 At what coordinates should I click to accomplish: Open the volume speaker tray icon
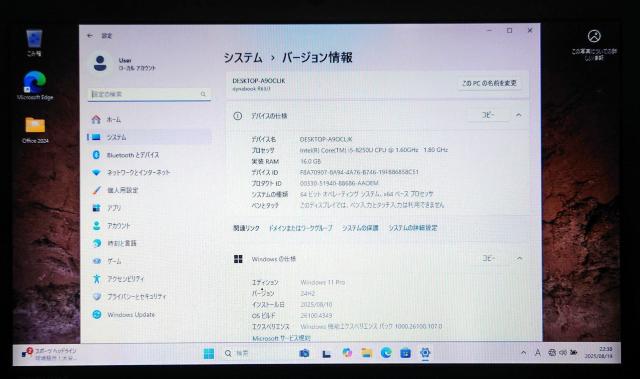[x=563, y=353]
